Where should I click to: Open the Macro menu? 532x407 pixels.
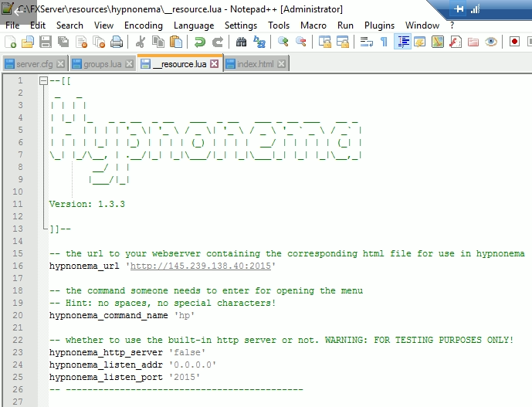[313, 25]
